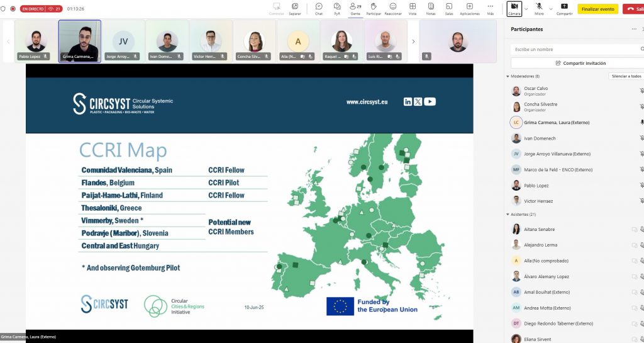Open the Salas breakout rooms
644x343 pixels.
pyautogui.click(x=449, y=9)
